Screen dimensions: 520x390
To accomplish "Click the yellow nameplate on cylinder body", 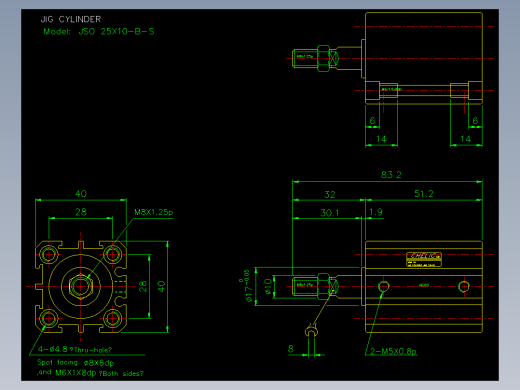I will [424, 259].
